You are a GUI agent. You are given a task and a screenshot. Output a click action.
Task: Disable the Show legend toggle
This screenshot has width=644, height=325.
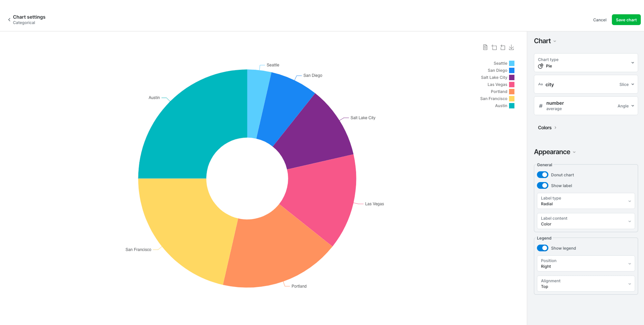(543, 248)
